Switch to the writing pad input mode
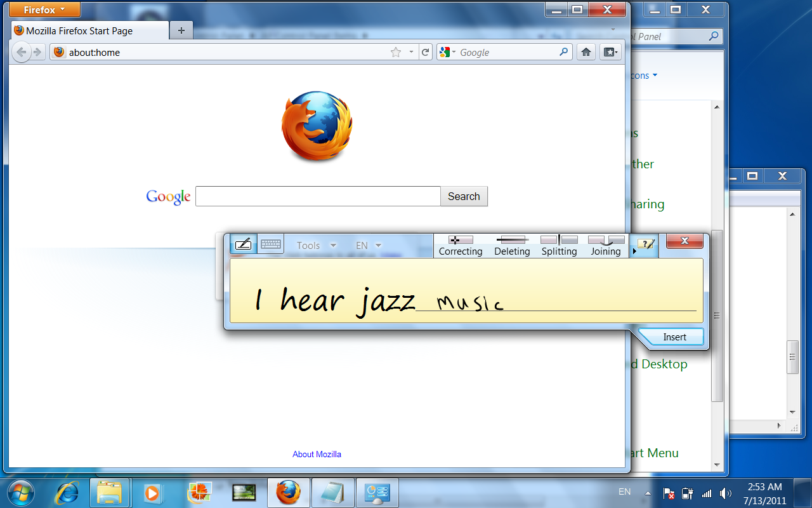 [x=244, y=244]
